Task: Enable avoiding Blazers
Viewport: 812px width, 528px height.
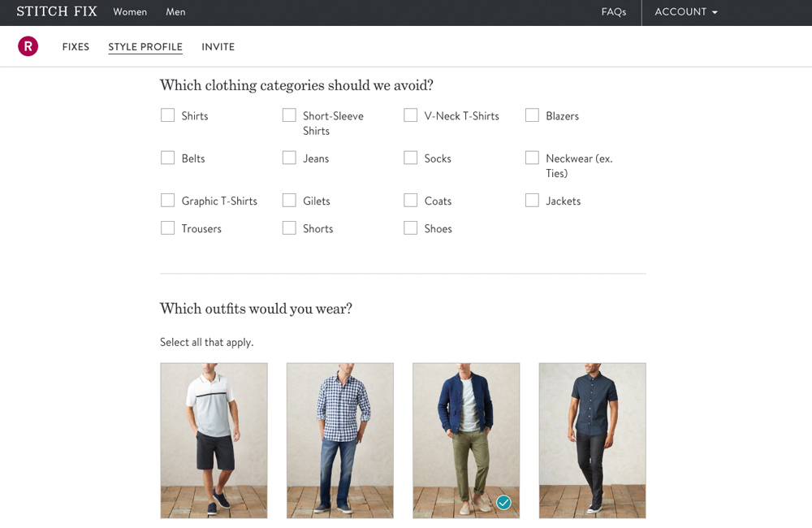Action: (533, 115)
